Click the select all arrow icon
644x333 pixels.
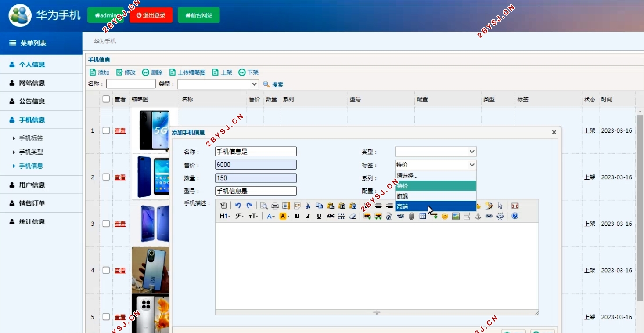tap(500, 205)
